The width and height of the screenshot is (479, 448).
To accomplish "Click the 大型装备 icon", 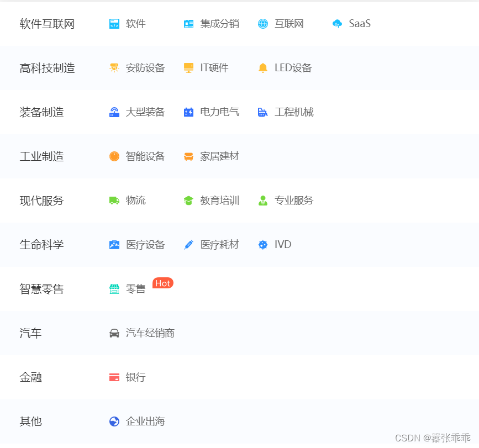I will [114, 112].
